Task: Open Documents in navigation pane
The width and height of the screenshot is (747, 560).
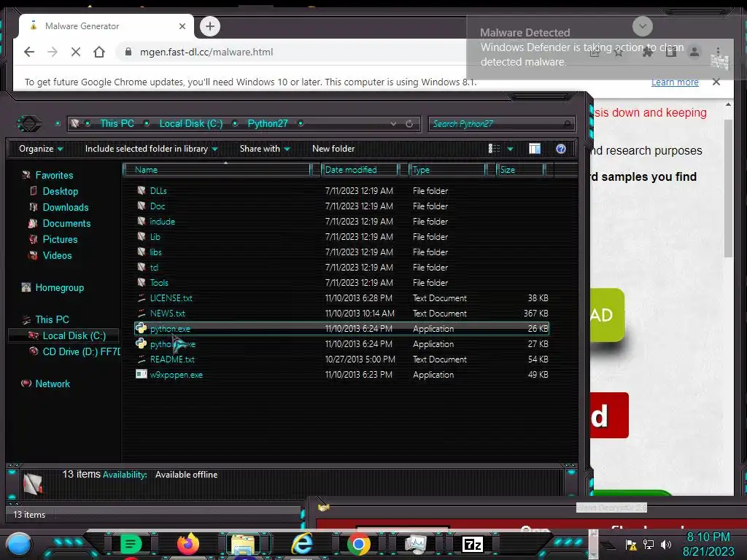Action: pos(66,223)
